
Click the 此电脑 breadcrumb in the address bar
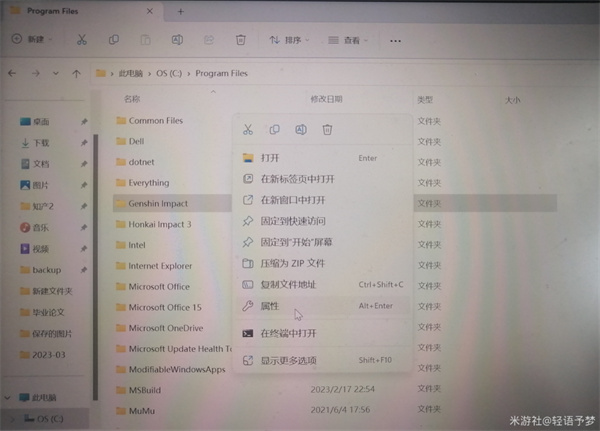pos(130,73)
